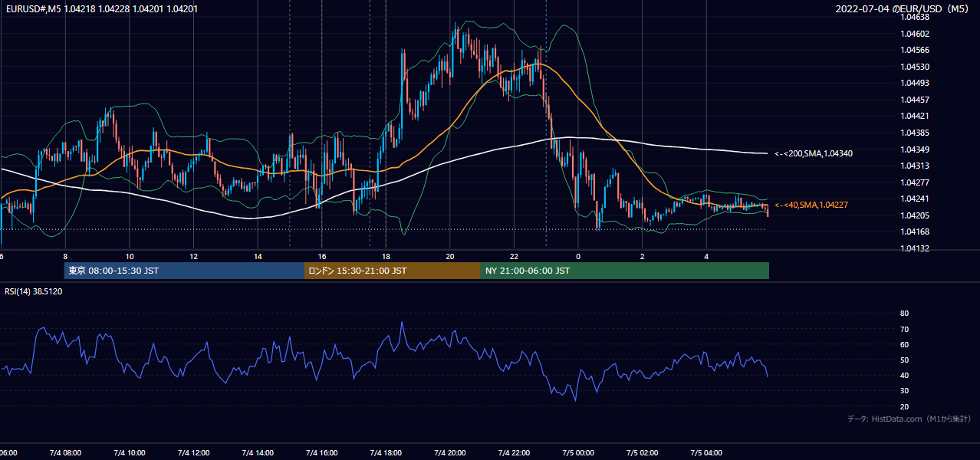Click price axis value 1.04313

point(916,166)
